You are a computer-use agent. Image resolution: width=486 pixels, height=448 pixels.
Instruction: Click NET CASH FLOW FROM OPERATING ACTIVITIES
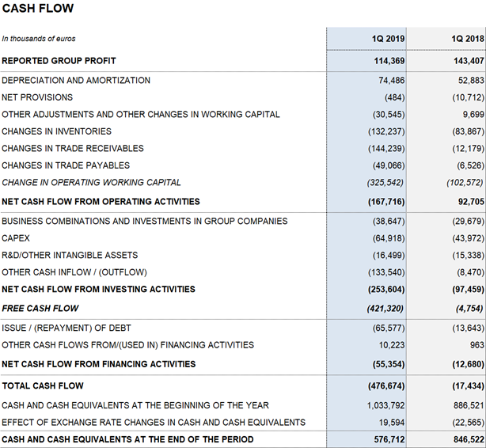click(x=101, y=202)
